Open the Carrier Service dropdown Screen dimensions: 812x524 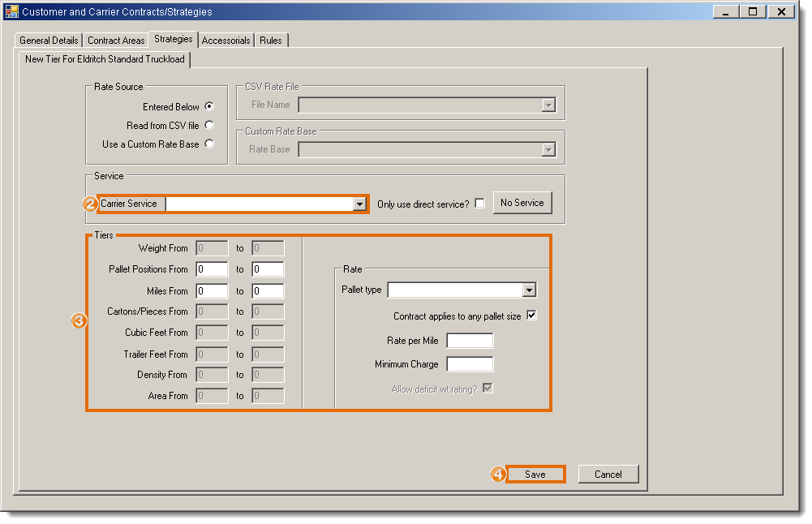(x=359, y=204)
